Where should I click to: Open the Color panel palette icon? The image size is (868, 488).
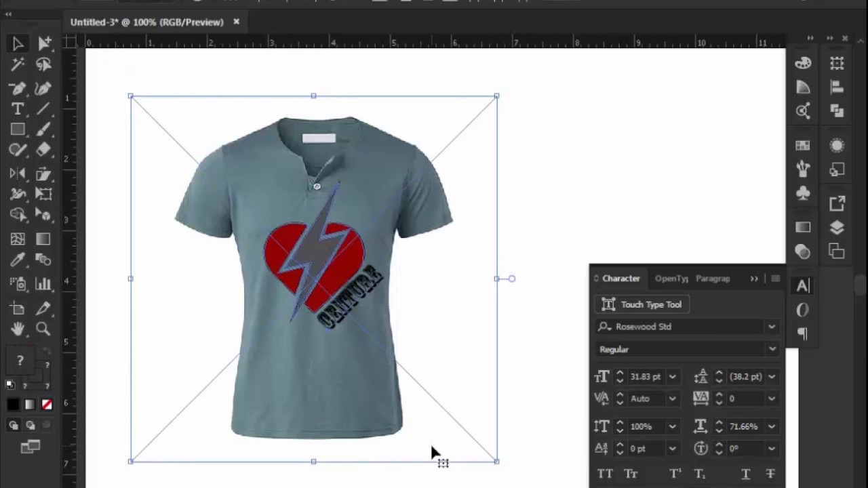tap(803, 63)
